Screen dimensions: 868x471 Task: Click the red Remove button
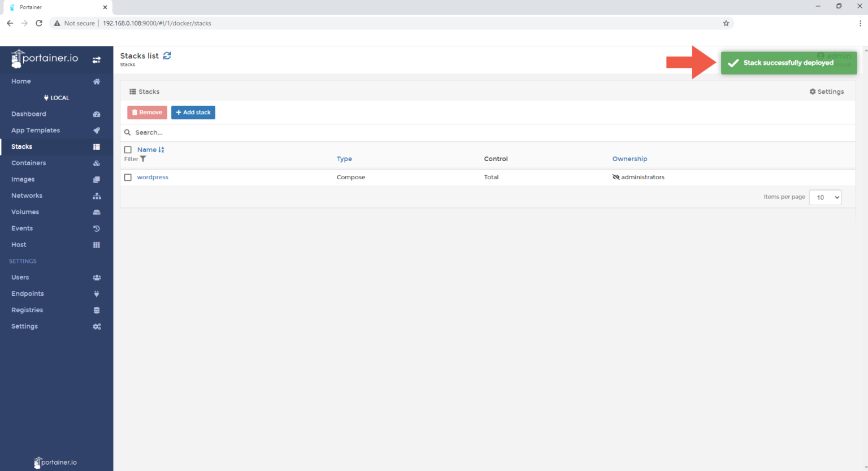pos(147,113)
